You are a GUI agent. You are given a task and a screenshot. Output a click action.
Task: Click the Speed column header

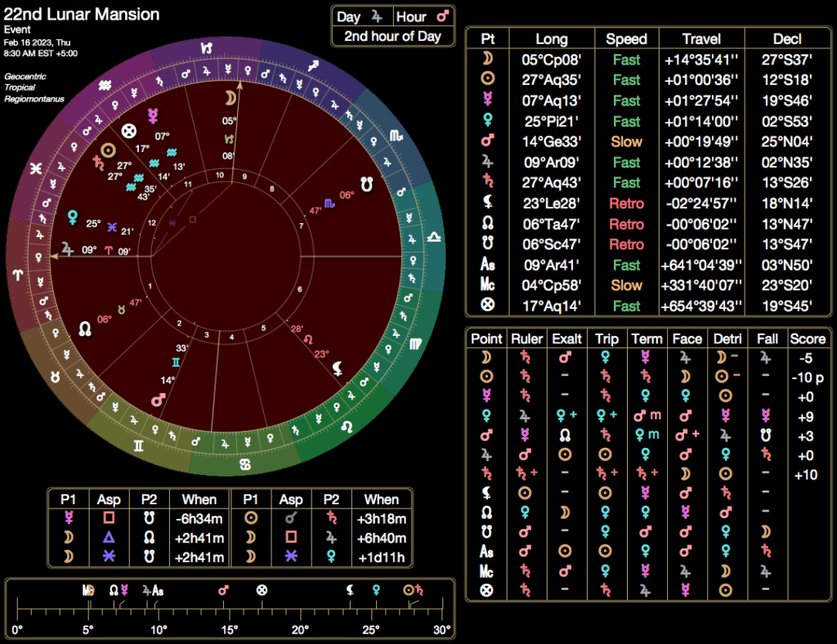click(626, 39)
